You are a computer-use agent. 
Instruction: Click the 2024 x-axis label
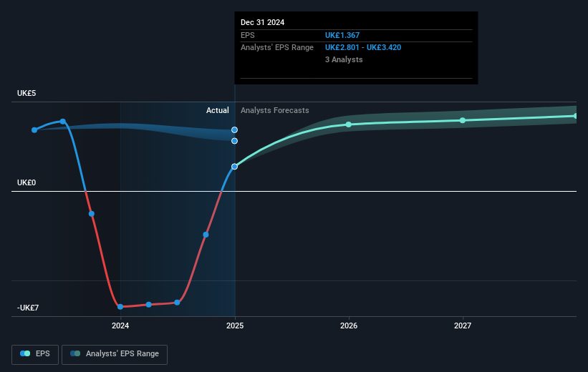point(120,325)
